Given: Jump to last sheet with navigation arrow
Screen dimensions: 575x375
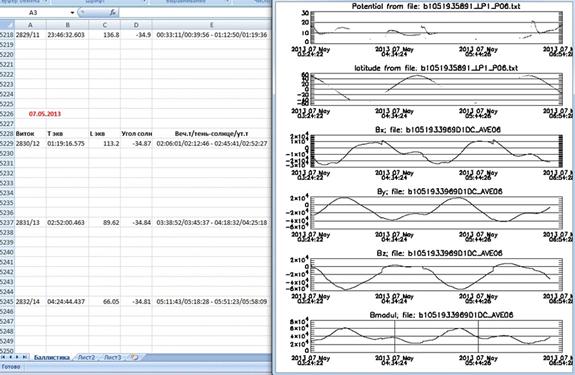Looking at the screenshot, I should pyautogui.click(x=25, y=357).
